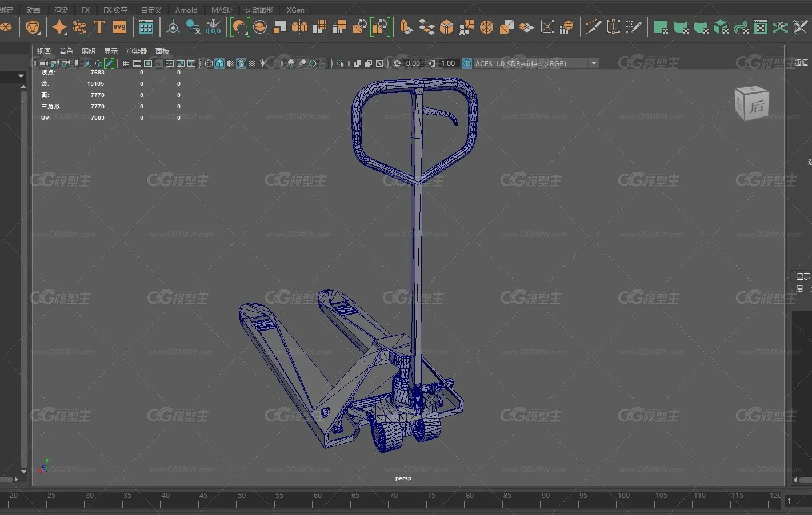The width and height of the screenshot is (812, 515).
Task: Toggle the grease pencil tool in panel toolbar
Action: [x=109, y=63]
